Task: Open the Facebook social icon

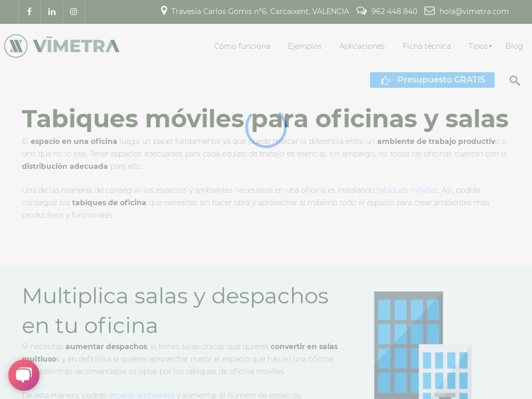Action: point(29,11)
